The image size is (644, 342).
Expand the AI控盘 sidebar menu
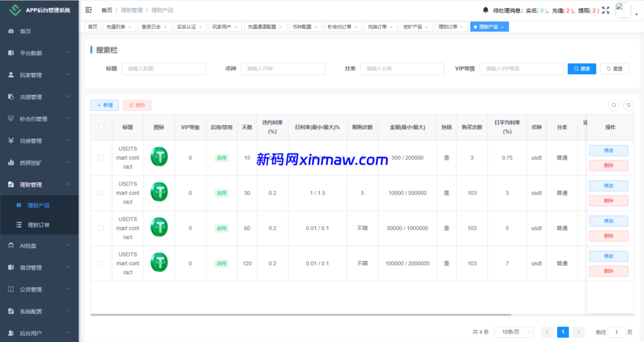tap(39, 246)
